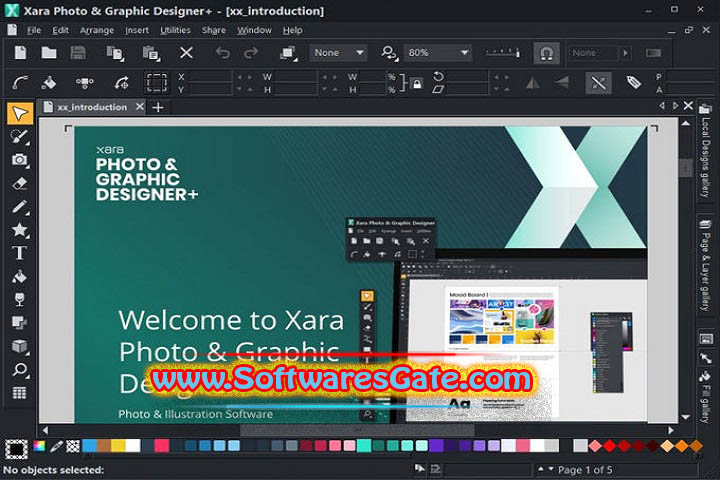720x480 pixels.
Task: Click the flip horizontal icon
Action: tap(533, 83)
